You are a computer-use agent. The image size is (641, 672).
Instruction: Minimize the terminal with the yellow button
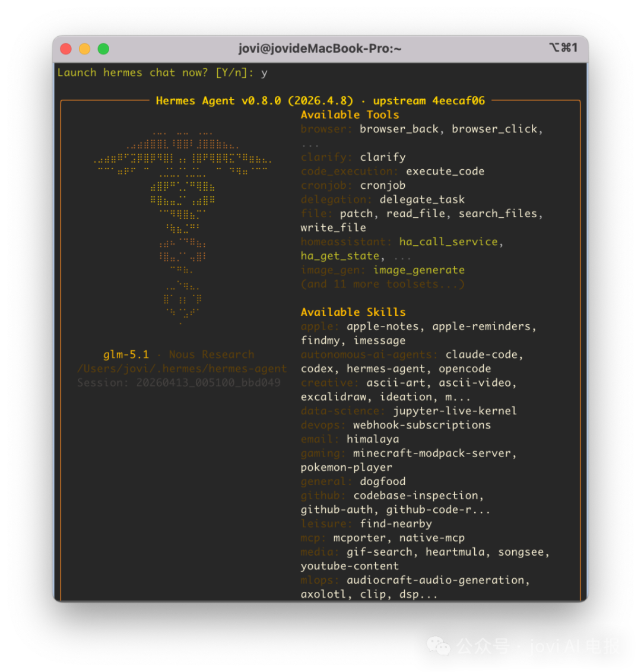pyautogui.click(x=85, y=49)
